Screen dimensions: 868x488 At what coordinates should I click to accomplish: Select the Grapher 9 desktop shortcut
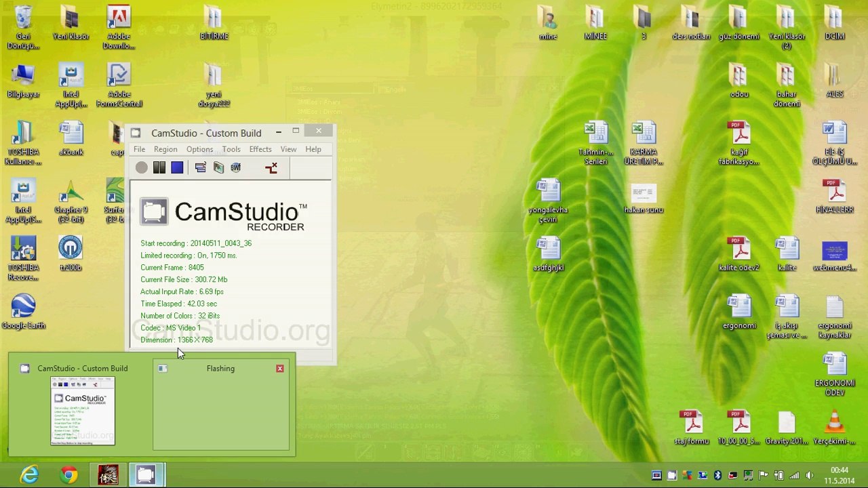coord(71,201)
